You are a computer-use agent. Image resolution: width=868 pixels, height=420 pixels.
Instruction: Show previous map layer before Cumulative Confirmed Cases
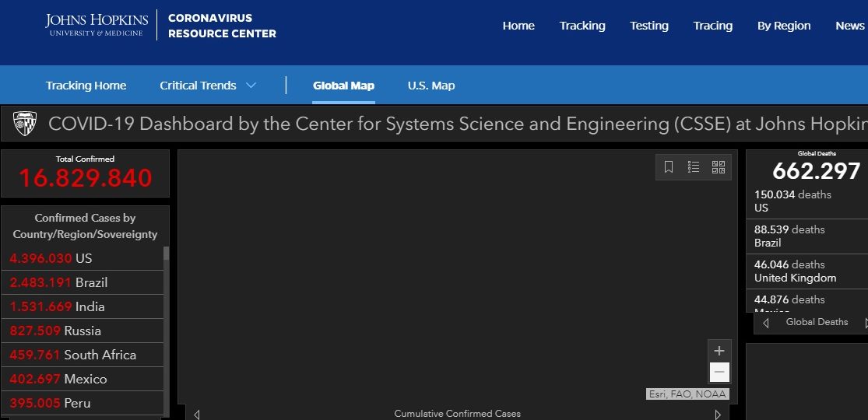pos(196,414)
